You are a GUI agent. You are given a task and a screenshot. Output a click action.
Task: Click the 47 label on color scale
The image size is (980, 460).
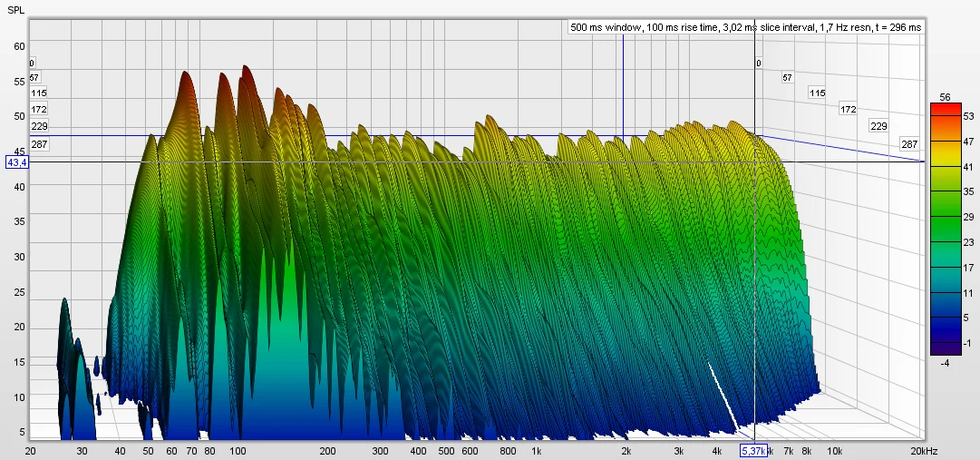[x=969, y=142]
